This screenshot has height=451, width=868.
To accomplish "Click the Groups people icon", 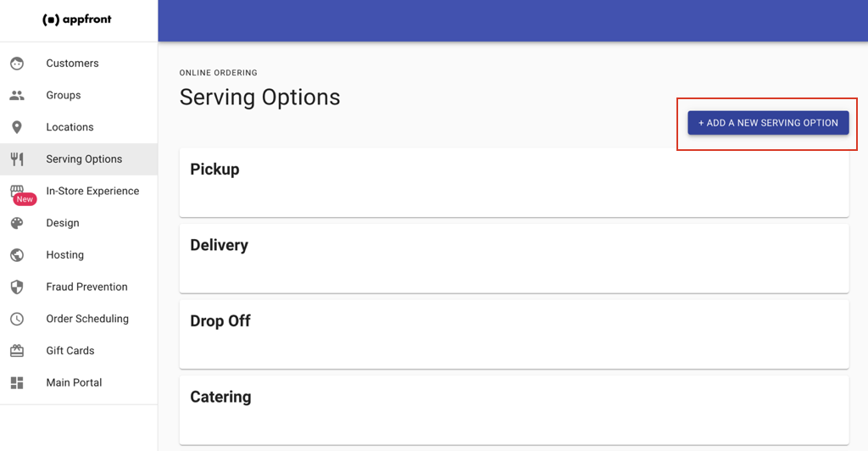I will 17,95.
